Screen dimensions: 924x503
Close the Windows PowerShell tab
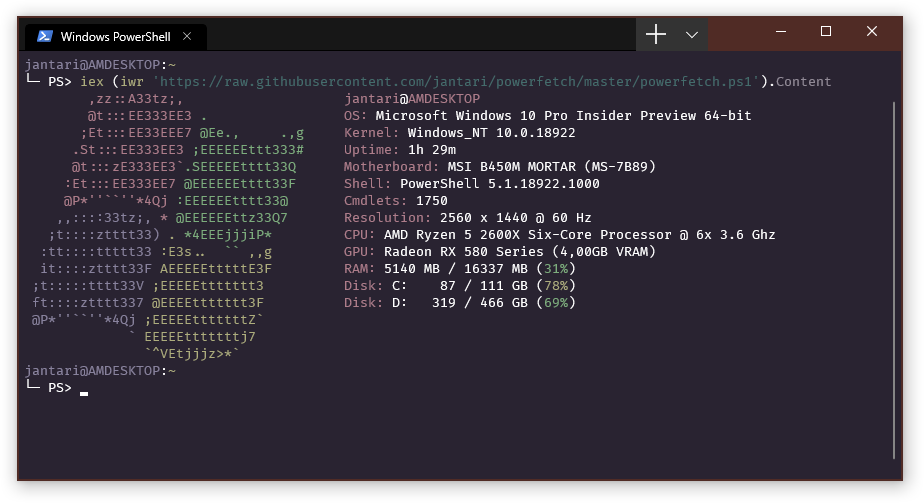point(187,37)
